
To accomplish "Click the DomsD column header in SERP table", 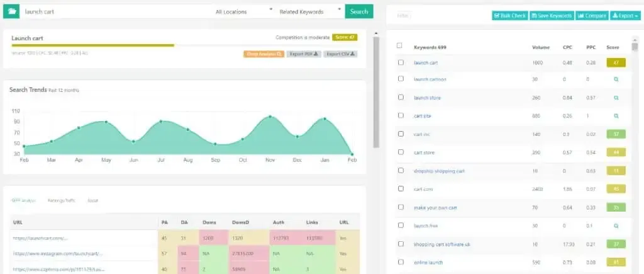I will click(240, 222).
